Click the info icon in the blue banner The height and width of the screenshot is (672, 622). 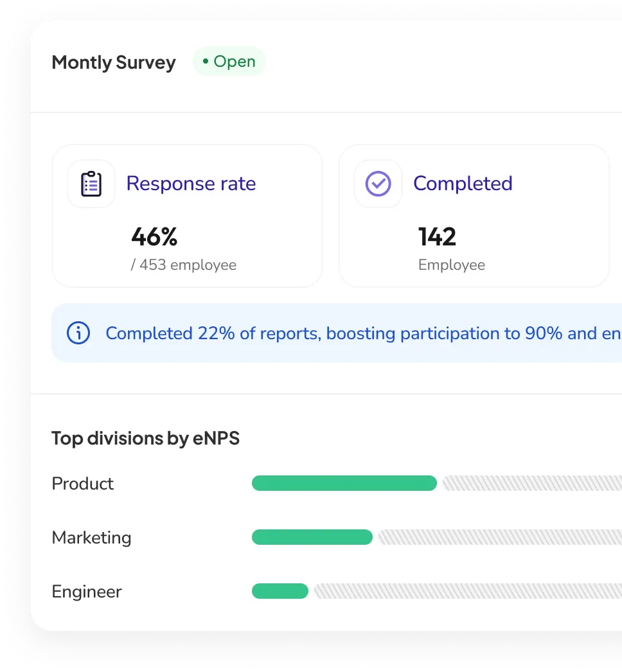[78, 333]
